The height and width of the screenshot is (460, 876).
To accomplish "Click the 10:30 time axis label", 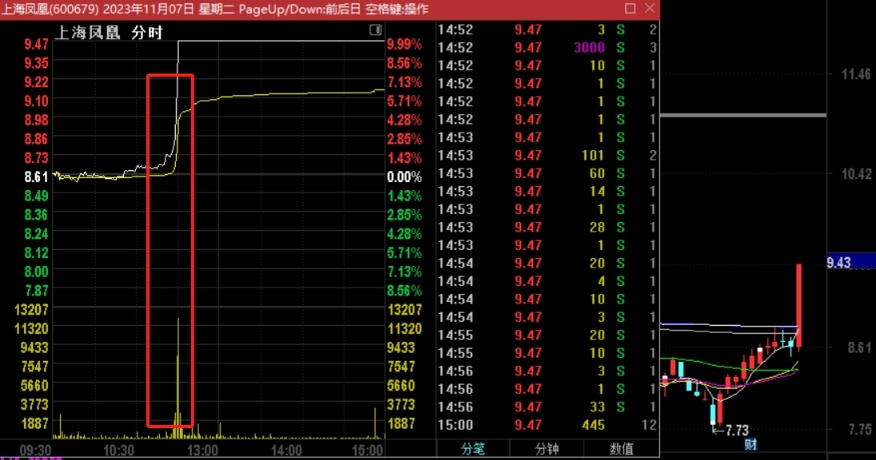I will tap(118, 450).
